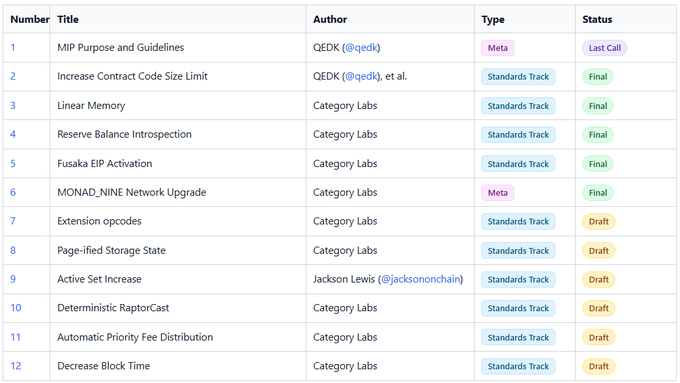Open MIP number 3 link
Image resolution: width=680 pixels, height=383 pixels.
coord(13,105)
